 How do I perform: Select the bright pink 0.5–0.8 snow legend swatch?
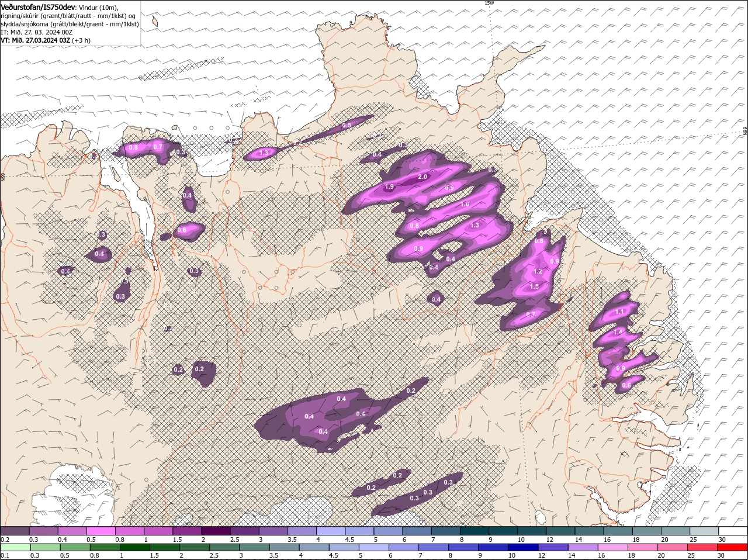point(101,531)
